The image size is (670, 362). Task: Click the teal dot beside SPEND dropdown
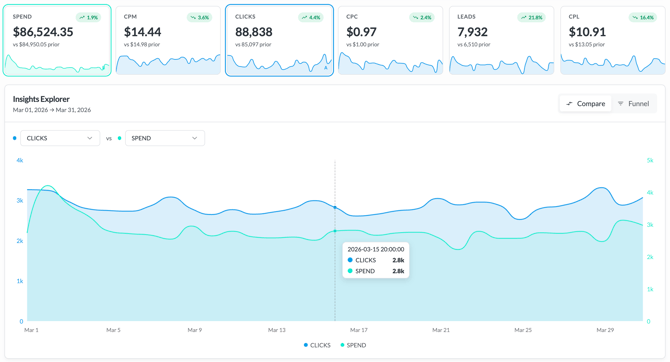coord(119,138)
